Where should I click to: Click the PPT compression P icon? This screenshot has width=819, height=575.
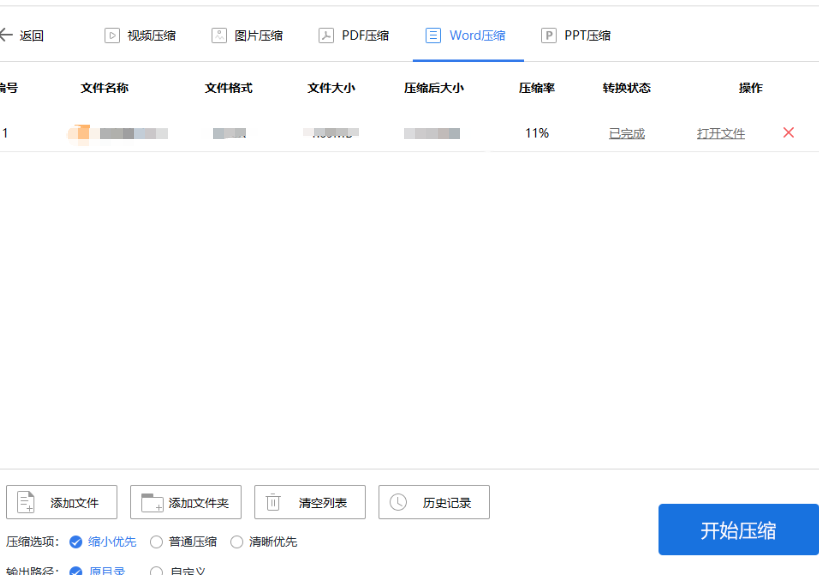[548, 36]
